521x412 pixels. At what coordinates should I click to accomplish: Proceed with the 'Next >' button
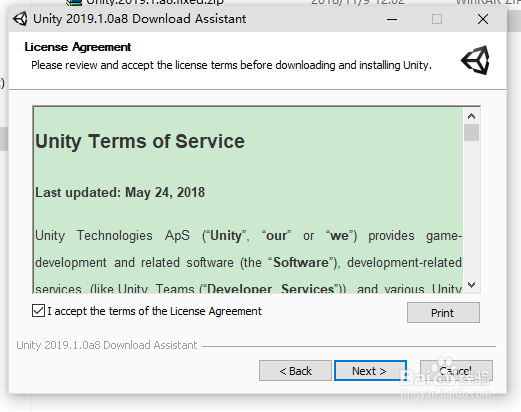coord(370,371)
